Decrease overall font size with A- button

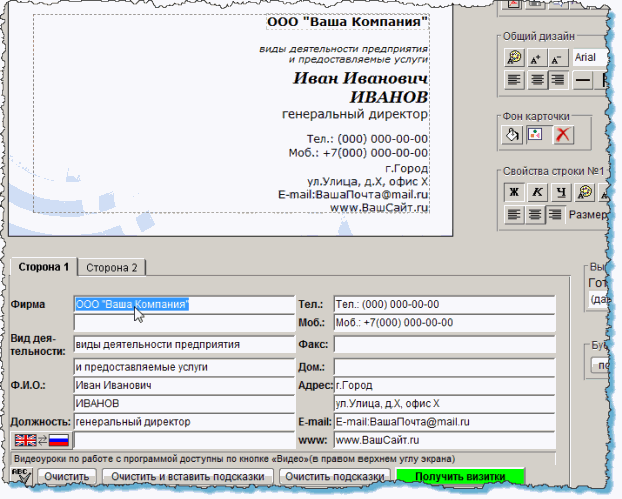tap(557, 58)
